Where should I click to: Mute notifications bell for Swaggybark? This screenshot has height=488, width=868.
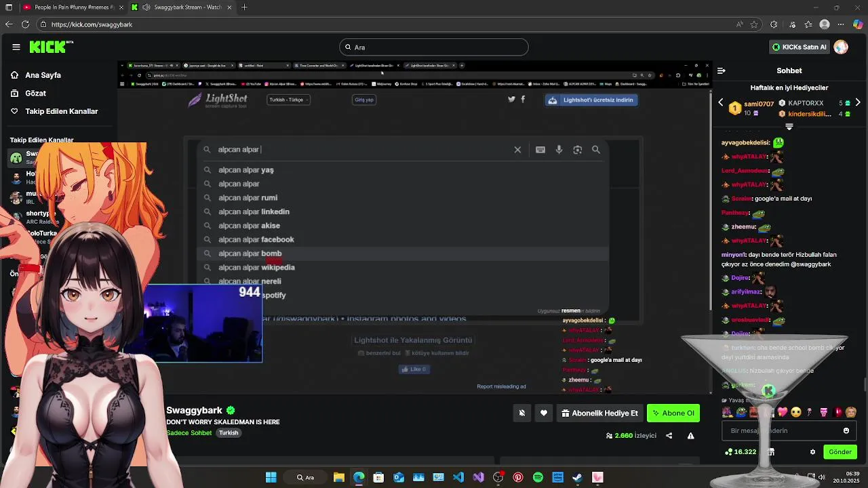pos(521,413)
